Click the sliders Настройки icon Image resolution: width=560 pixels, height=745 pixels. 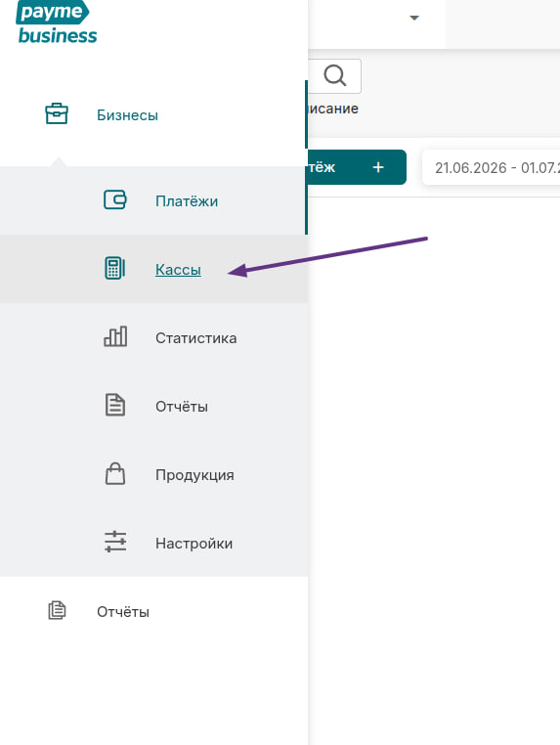[115, 542]
